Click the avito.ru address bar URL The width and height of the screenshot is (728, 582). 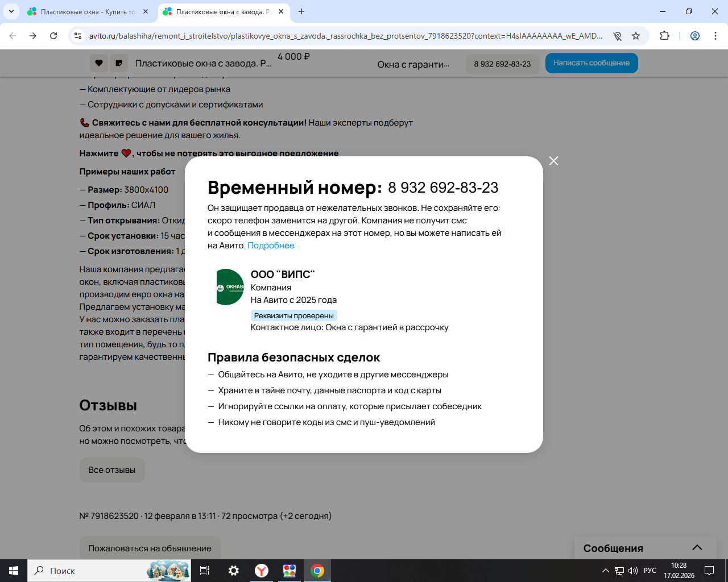click(346, 36)
